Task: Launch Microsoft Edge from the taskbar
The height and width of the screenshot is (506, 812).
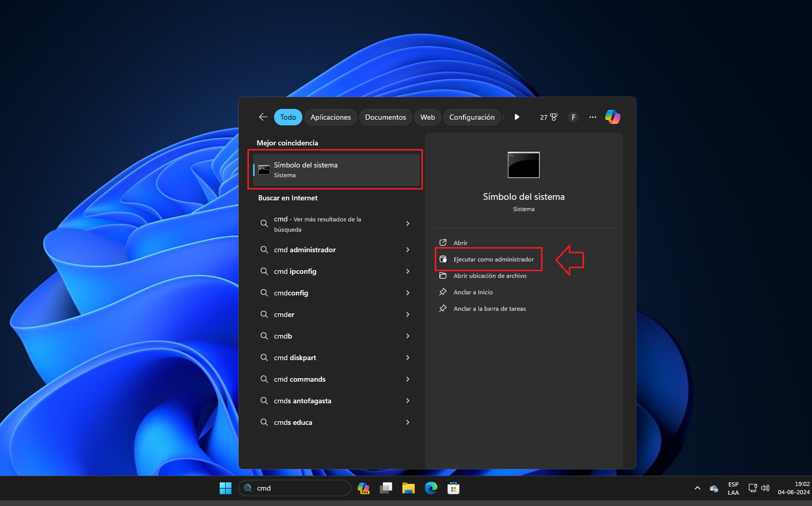Action: click(x=431, y=488)
